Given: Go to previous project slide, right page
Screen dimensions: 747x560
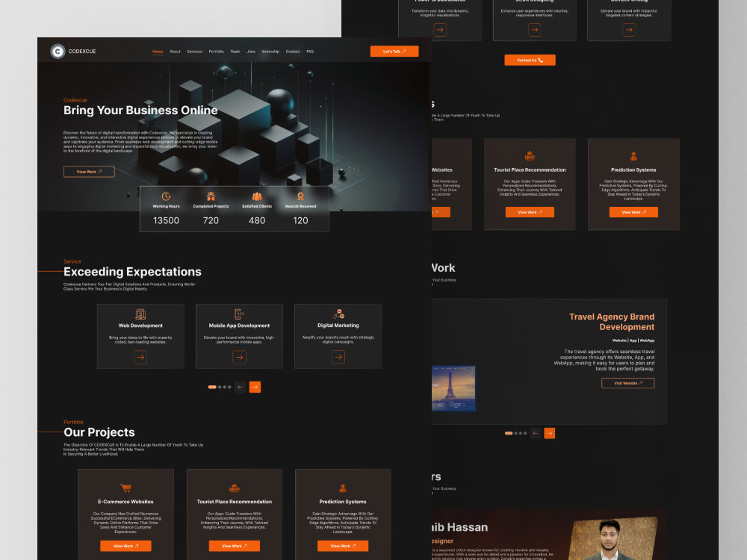Looking at the screenshot, I should click(535, 433).
